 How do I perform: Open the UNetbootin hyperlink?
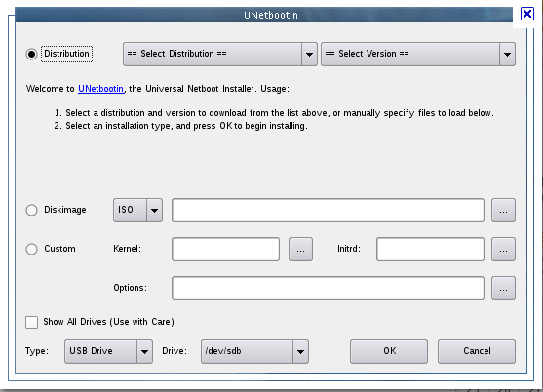(100, 89)
